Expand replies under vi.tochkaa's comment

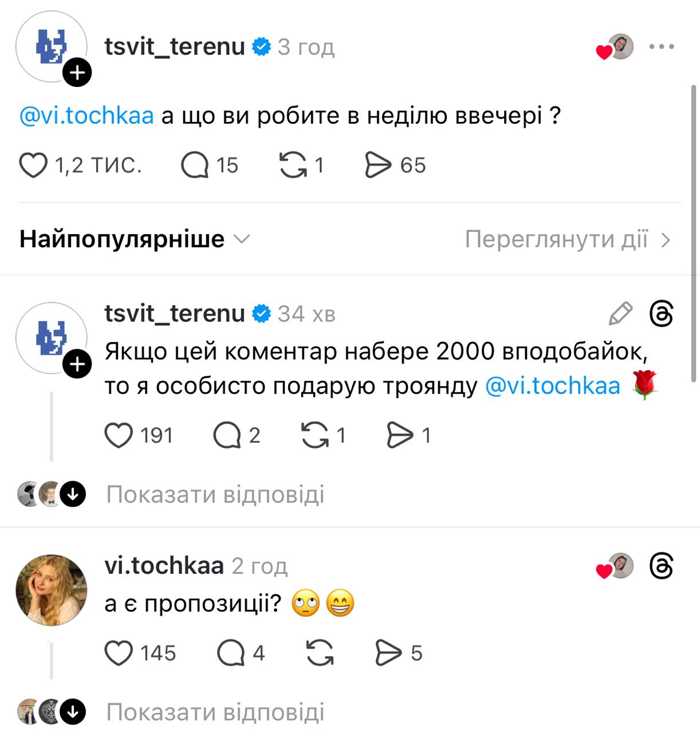tap(217, 712)
